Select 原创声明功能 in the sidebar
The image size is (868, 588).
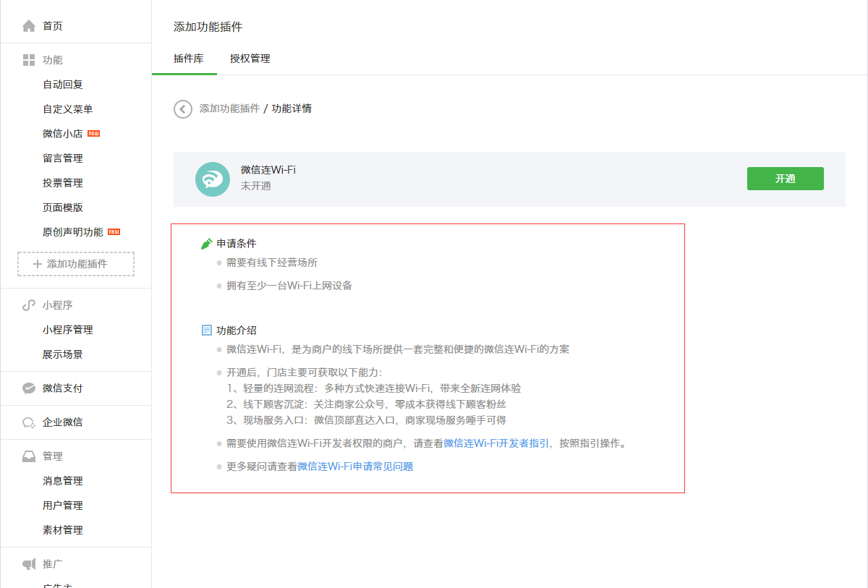[x=73, y=232]
